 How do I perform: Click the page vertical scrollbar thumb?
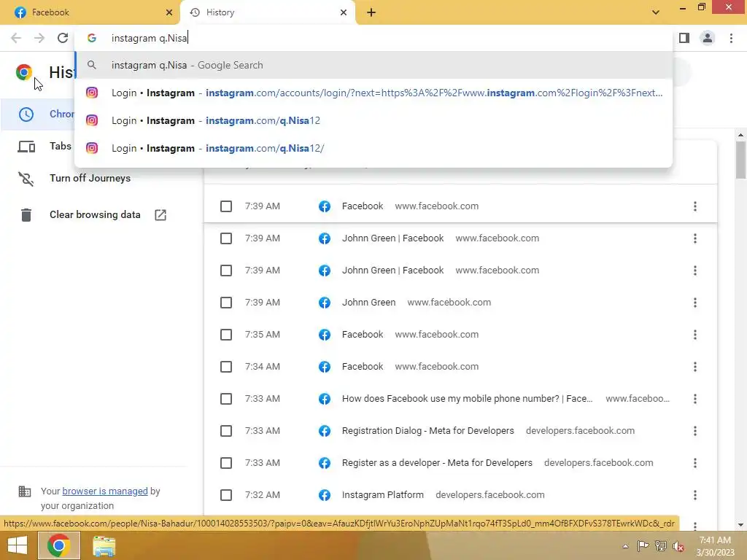(x=741, y=160)
